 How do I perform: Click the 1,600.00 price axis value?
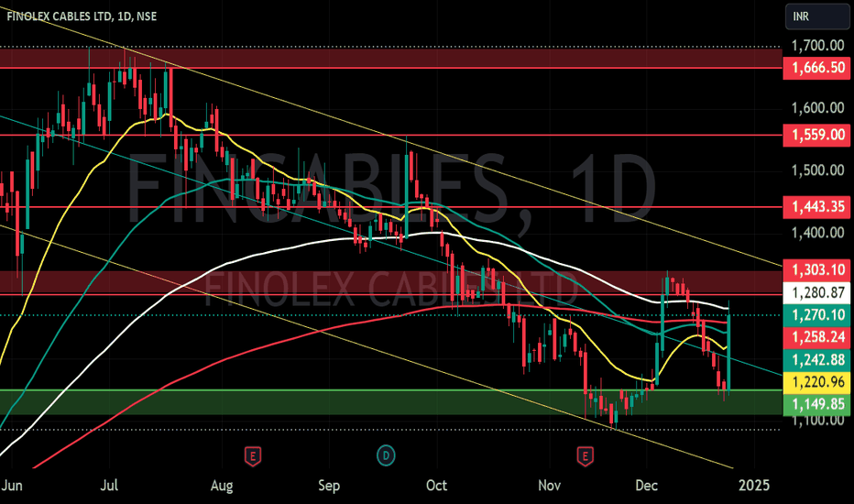click(x=818, y=108)
